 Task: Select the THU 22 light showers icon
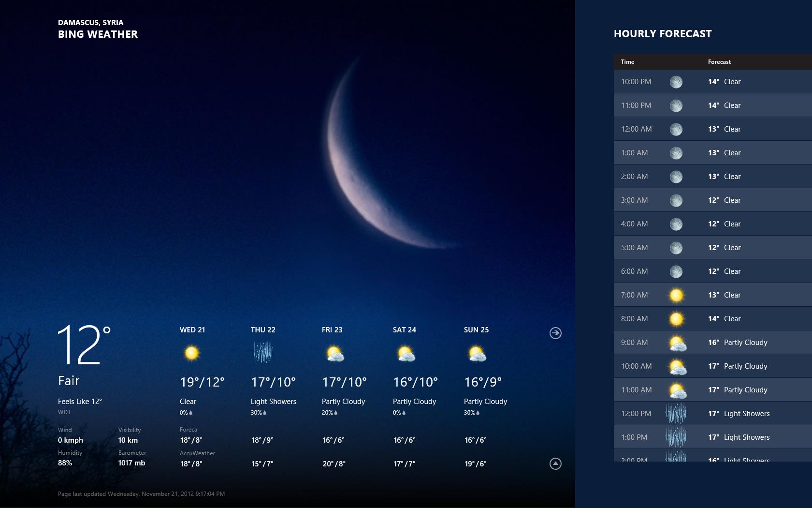pyautogui.click(x=262, y=352)
